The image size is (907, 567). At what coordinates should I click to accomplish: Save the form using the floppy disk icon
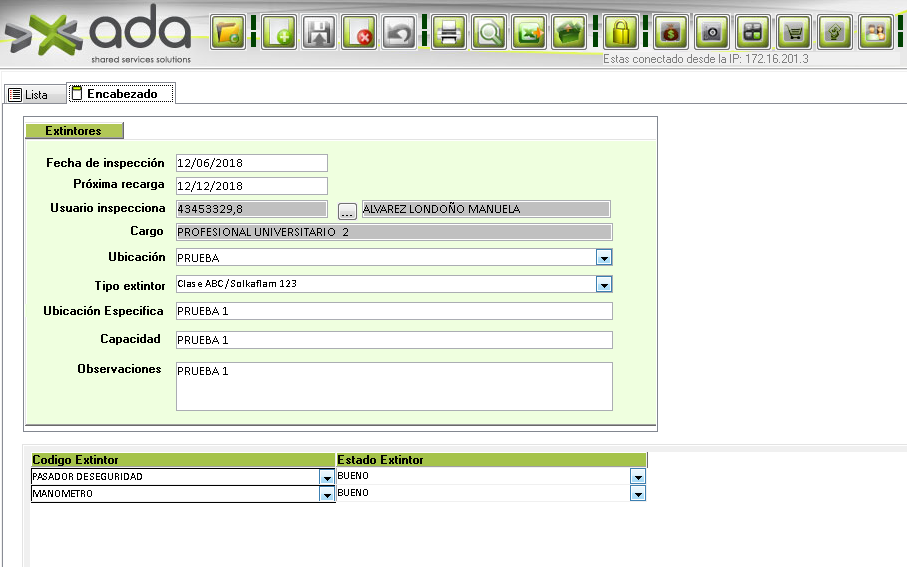(x=319, y=33)
